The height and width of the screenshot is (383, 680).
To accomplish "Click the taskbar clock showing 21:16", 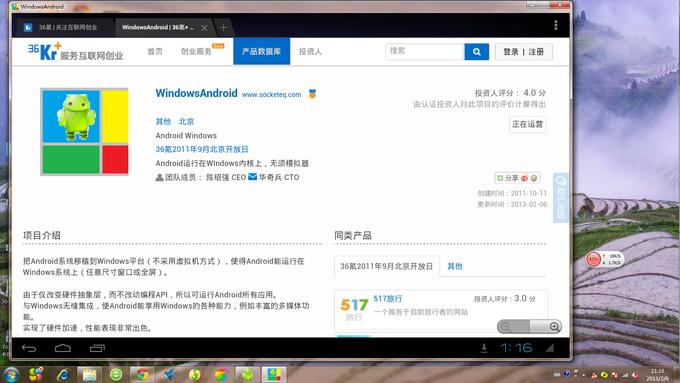I will click(657, 375).
